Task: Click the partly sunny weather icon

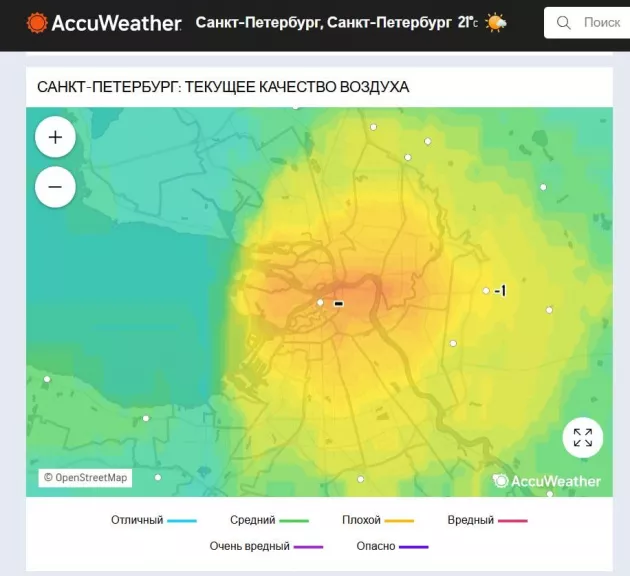Action: click(496, 22)
